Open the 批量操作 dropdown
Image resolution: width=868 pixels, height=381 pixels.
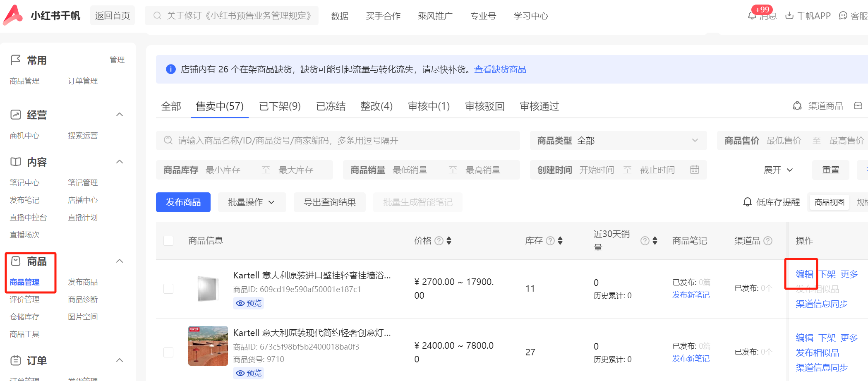252,202
